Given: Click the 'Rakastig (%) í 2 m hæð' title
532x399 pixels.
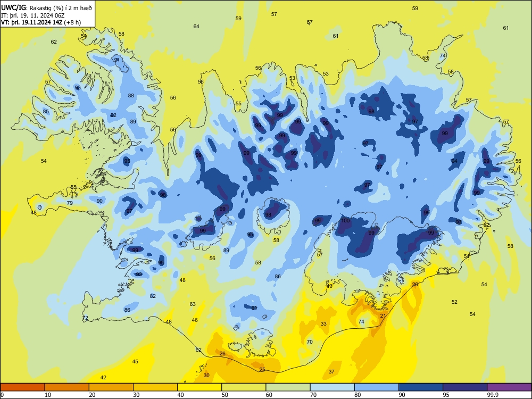Looking at the screenshot, I should [x=60, y=8].
